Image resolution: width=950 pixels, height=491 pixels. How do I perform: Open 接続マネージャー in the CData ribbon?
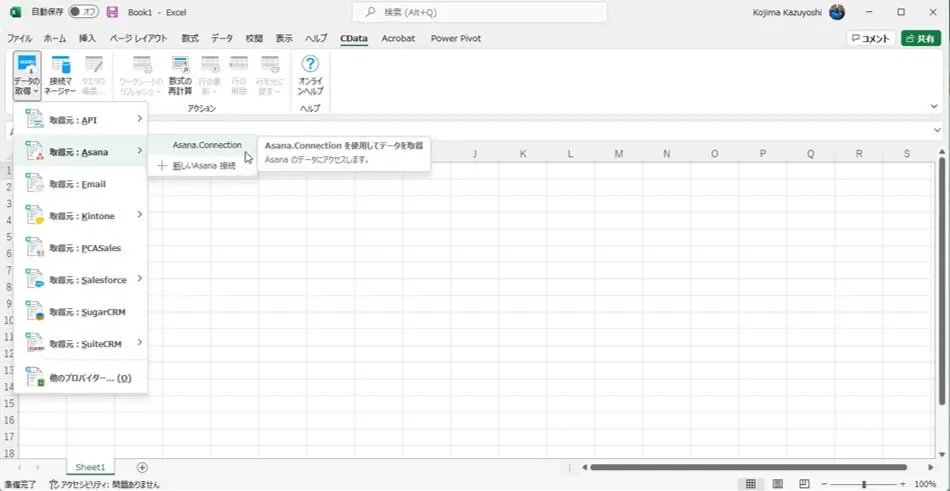pos(61,75)
